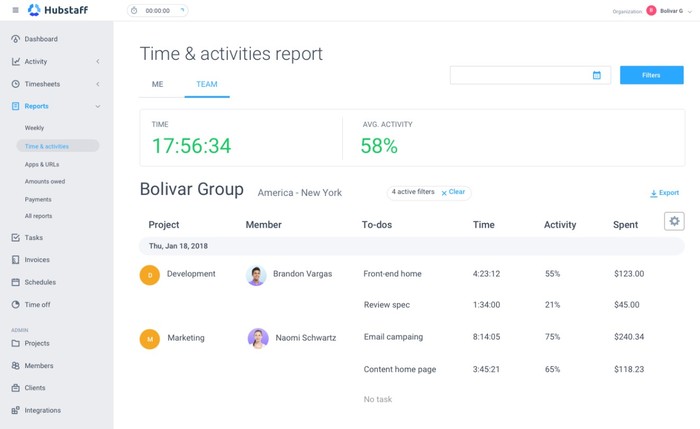Switch to the ME tab
The image size is (700, 429).
158,84
